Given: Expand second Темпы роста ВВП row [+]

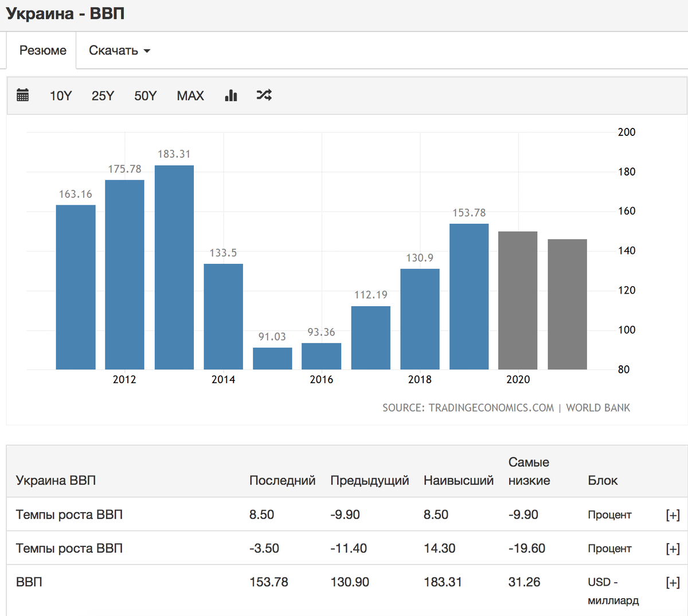Looking at the screenshot, I should coord(673,549).
